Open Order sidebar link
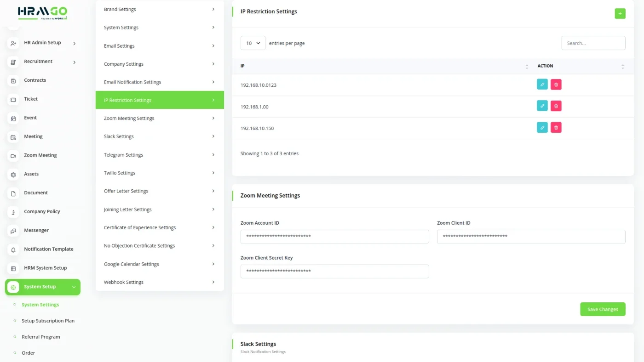The width and height of the screenshot is (644, 362). (x=28, y=353)
